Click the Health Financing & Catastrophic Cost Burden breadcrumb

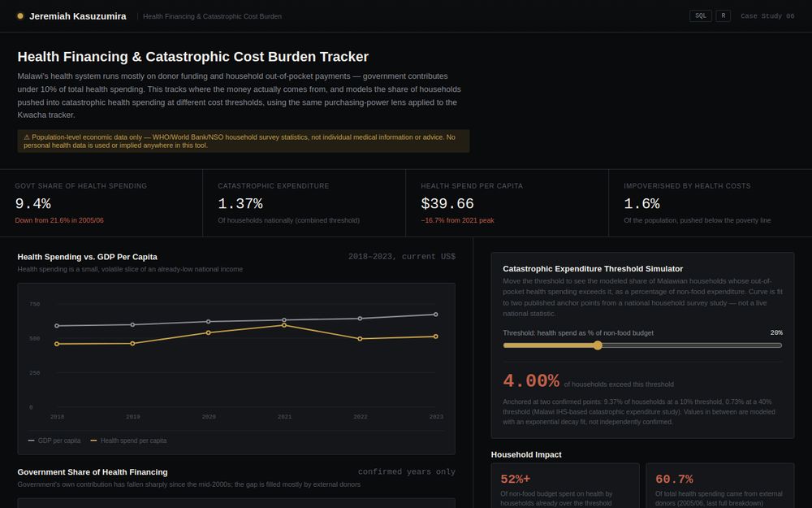tap(212, 16)
